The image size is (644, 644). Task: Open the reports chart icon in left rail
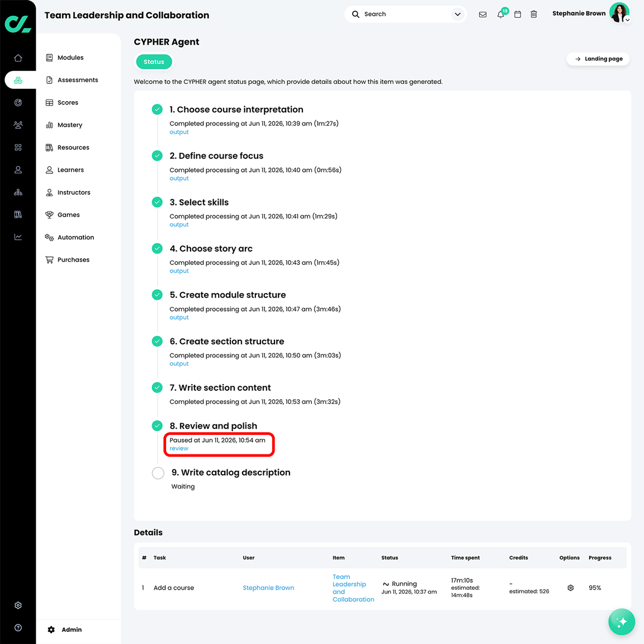coord(18,237)
